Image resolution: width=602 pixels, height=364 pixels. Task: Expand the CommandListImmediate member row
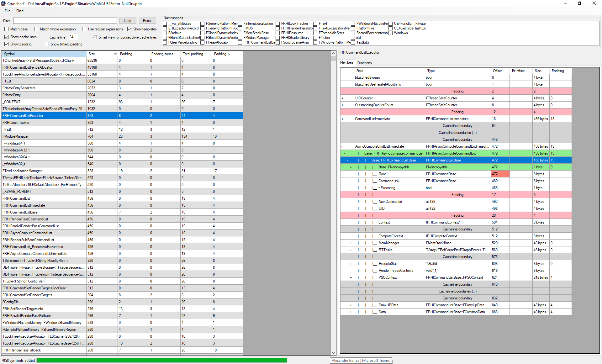coord(342,119)
